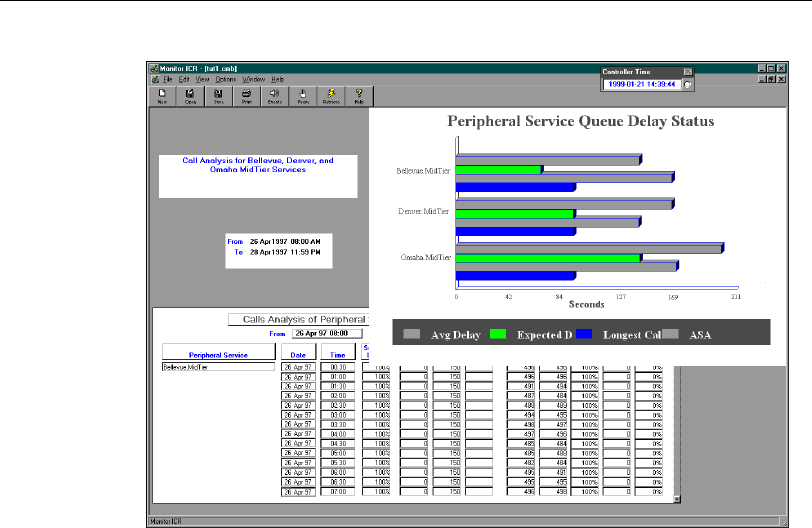Viewport: 812px width, 528px height.
Task: Click the Peripheral Service column header
Action: 218,353
